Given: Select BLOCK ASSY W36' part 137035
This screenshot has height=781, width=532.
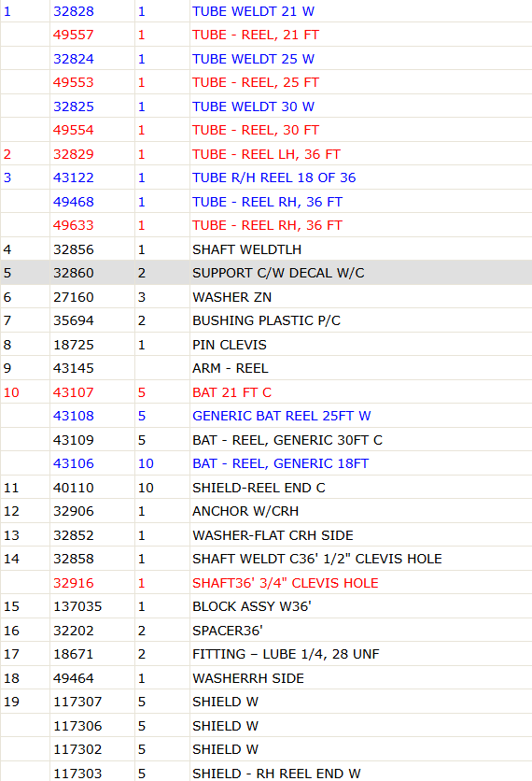Looking at the screenshot, I should [x=77, y=606].
